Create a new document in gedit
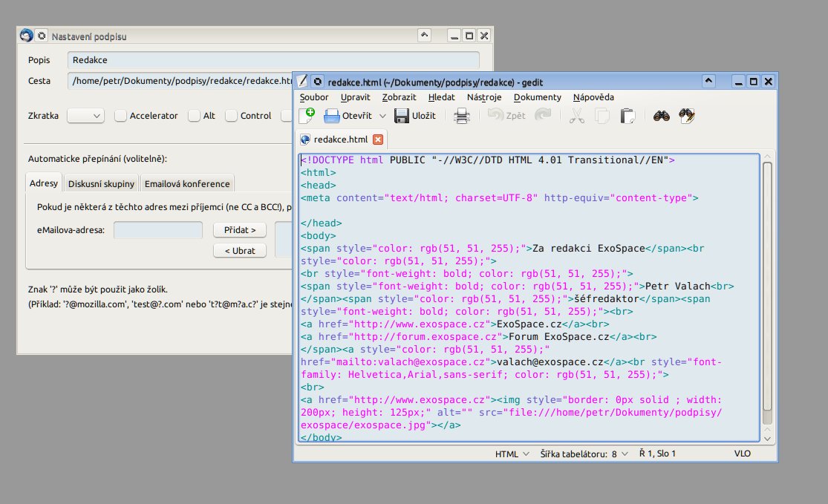The height and width of the screenshot is (504, 828). pyautogui.click(x=307, y=116)
